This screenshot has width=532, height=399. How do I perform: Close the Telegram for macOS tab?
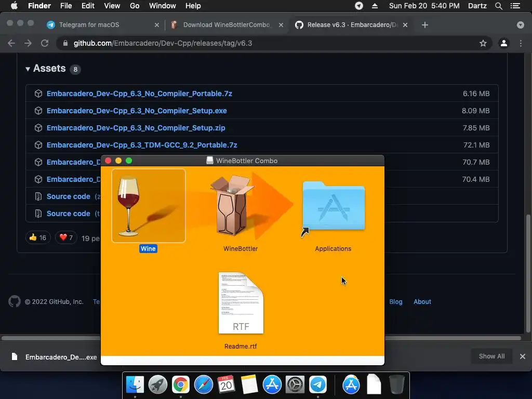click(x=157, y=25)
